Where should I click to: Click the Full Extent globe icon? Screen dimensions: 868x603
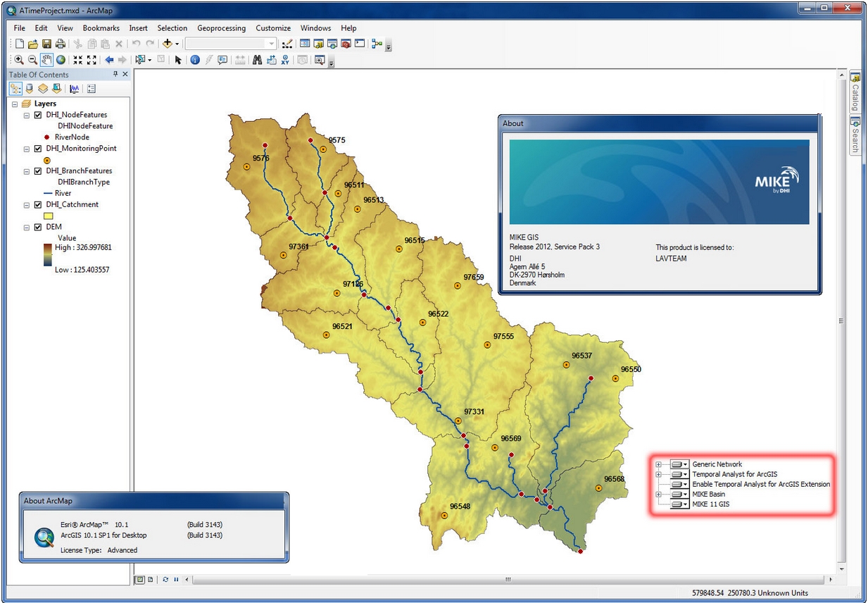[x=61, y=60]
